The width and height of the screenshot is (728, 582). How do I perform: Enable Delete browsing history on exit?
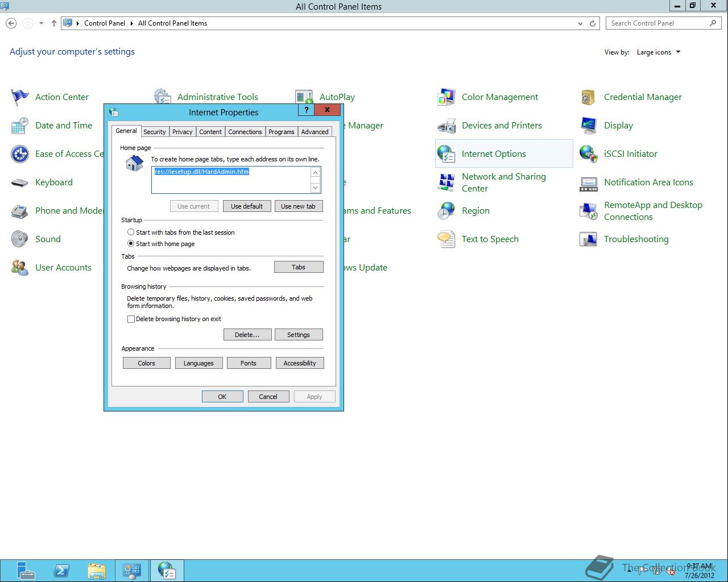[x=131, y=319]
